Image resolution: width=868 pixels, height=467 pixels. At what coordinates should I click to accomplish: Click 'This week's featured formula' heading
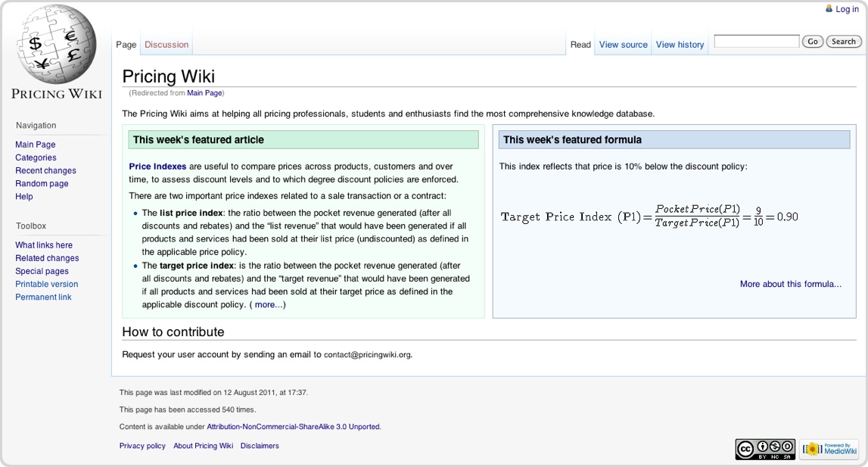572,139
